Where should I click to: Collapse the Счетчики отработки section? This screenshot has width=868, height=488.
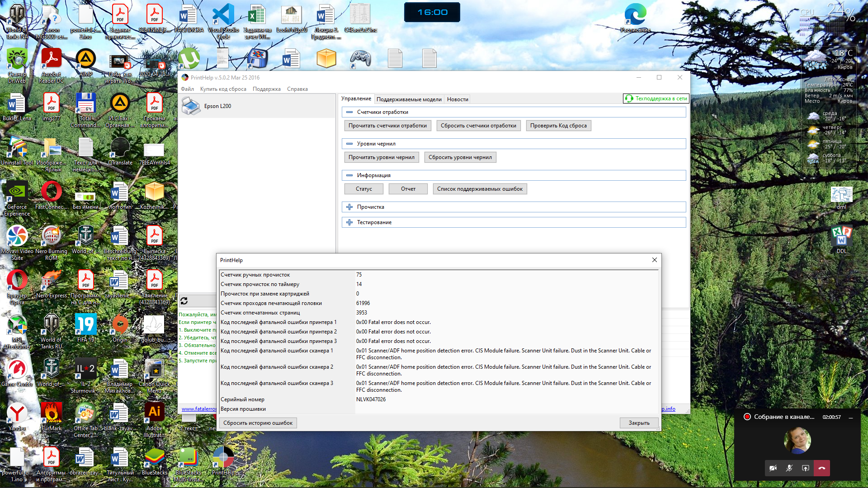[349, 112]
